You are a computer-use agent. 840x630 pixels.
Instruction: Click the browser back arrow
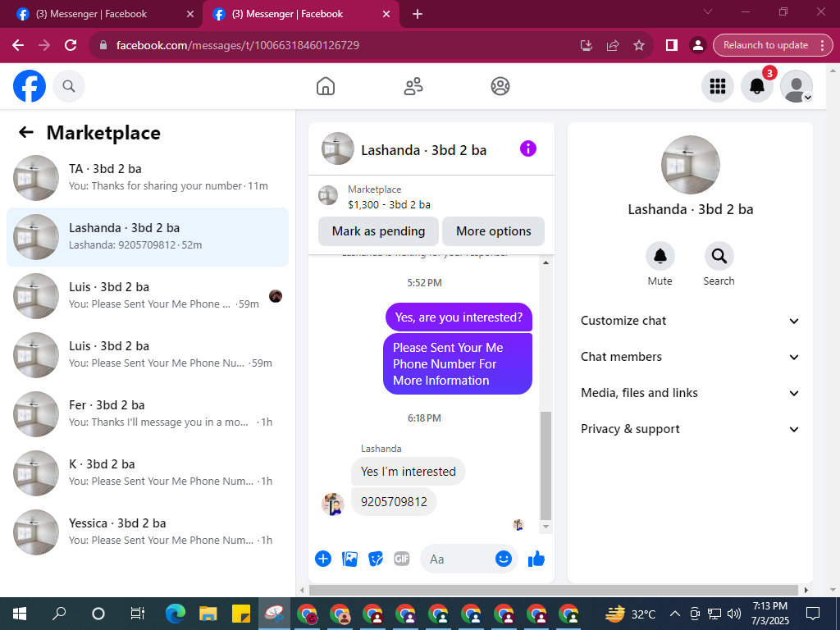click(18, 46)
